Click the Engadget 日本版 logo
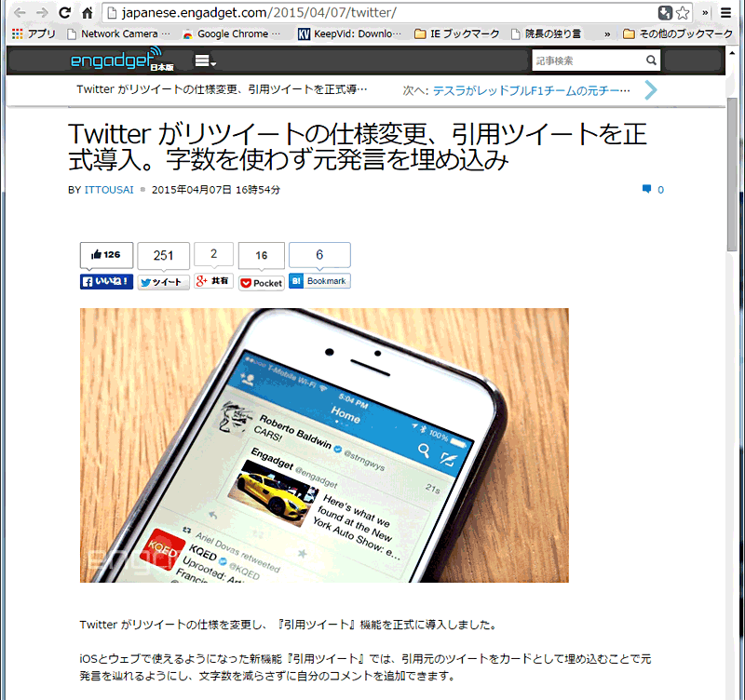The image size is (745, 700). point(122,60)
